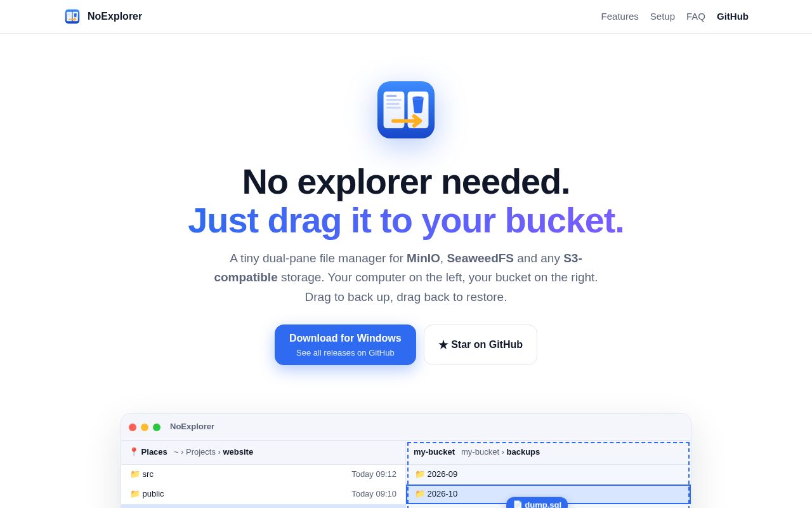Click the Places pin icon
Screen dimensions: 812x508
[134, 452]
